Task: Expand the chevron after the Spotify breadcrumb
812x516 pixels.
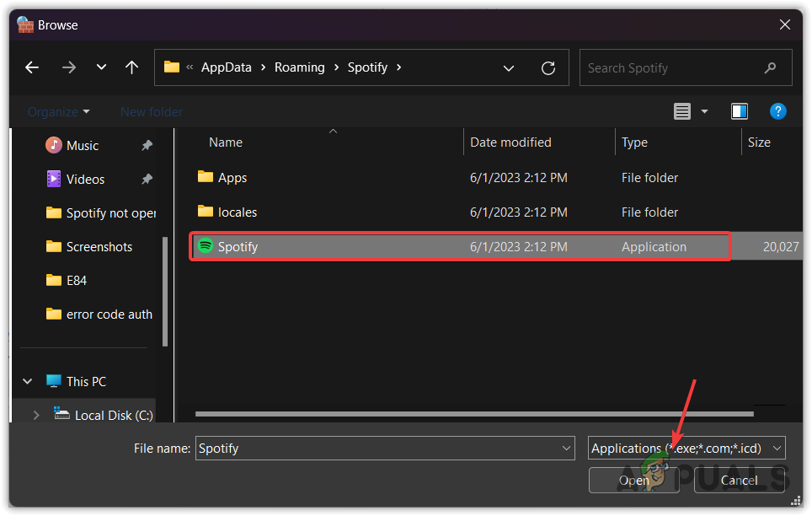Action: click(x=398, y=67)
